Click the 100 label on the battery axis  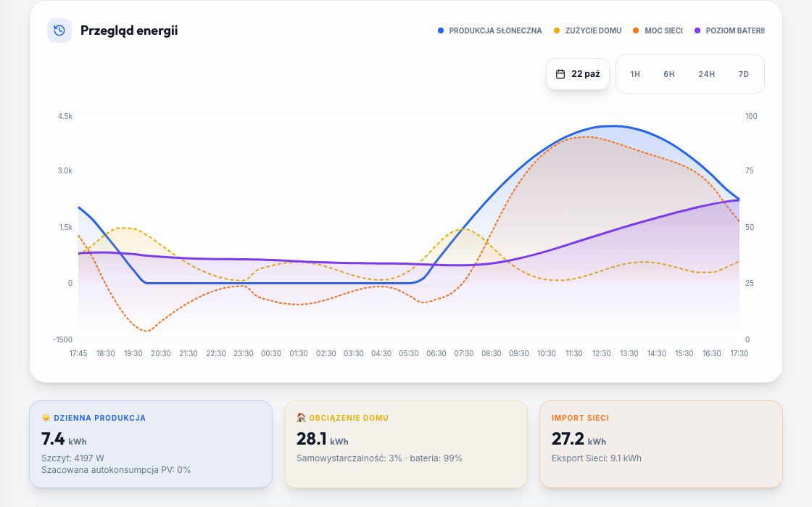[751, 117]
